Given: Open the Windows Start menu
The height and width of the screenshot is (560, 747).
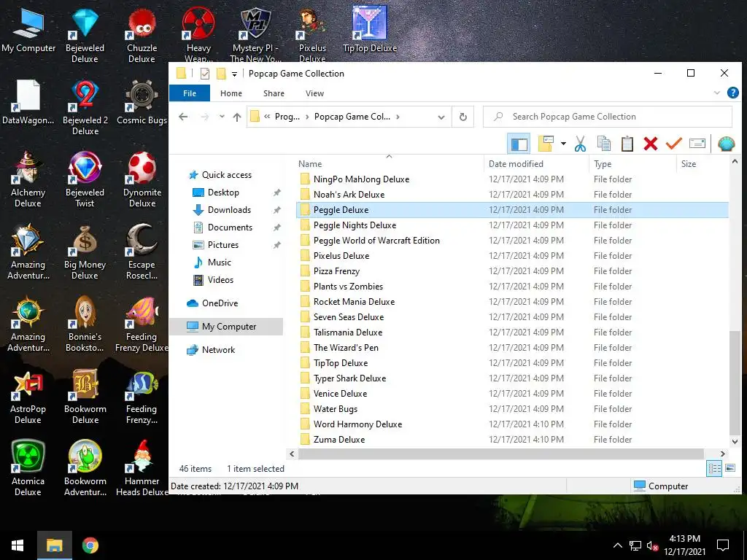Looking at the screenshot, I should [18, 545].
